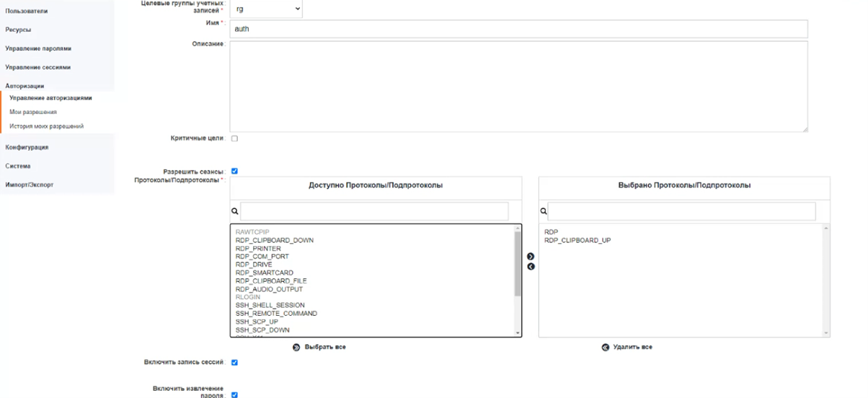This screenshot has height=398, width=868.
Task: Click the Выбрать все button
Action: click(325, 347)
